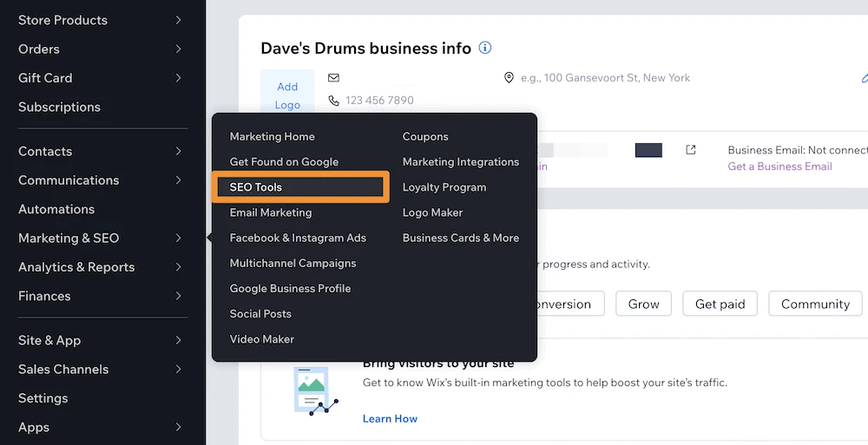Select Get Found on Google

pos(284,162)
